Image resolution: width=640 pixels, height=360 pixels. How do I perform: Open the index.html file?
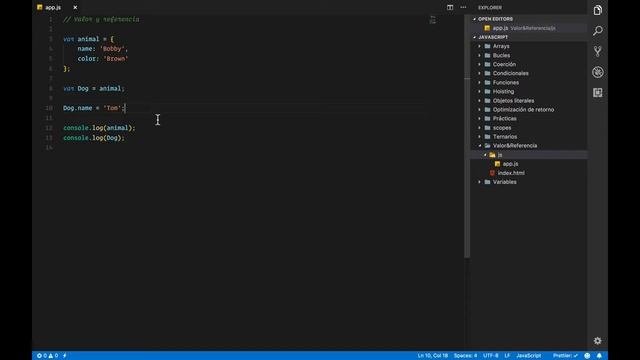[511, 173]
